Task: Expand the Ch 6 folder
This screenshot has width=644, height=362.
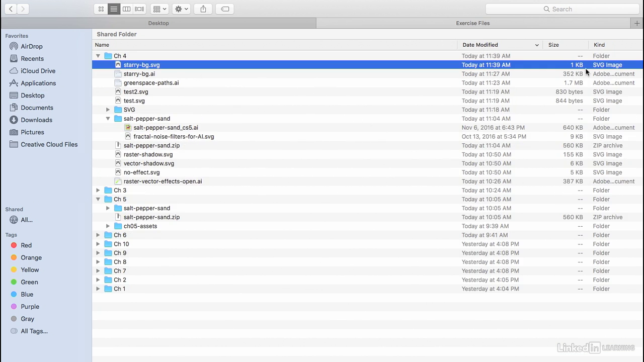Action: [98, 235]
